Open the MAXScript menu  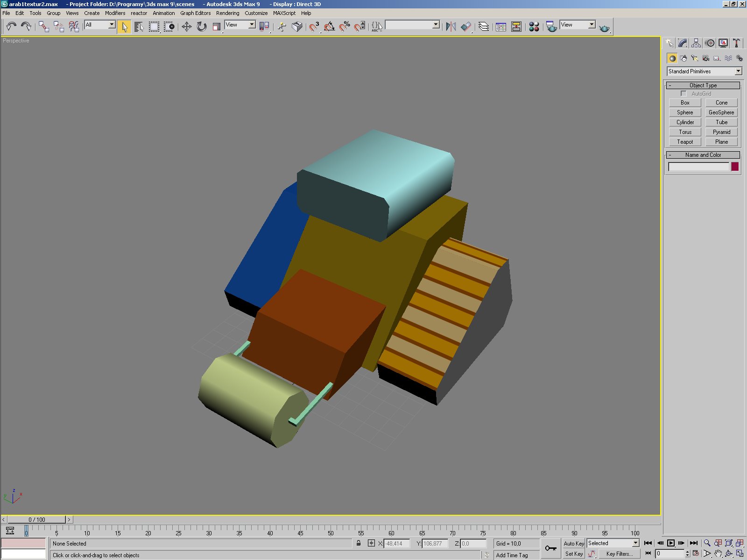(284, 13)
